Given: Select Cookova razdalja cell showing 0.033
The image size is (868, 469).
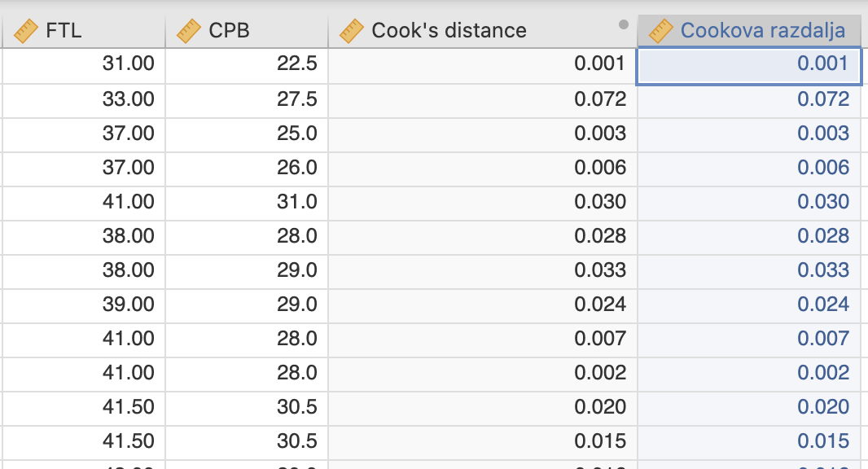Looking at the screenshot, I should pyautogui.click(x=750, y=272).
